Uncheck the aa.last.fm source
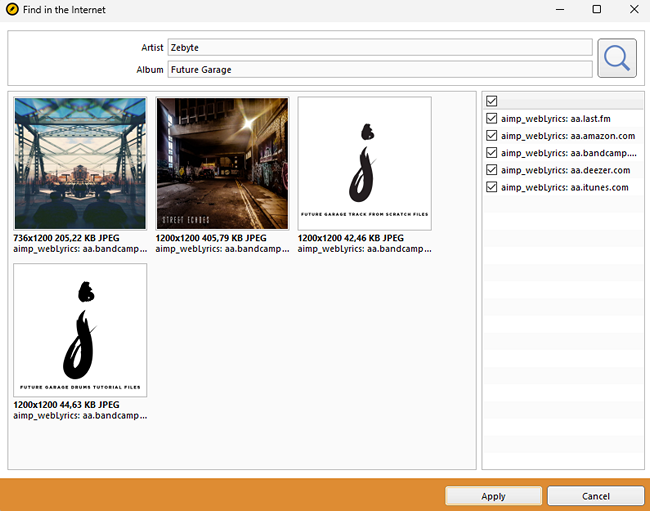 [492, 119]
